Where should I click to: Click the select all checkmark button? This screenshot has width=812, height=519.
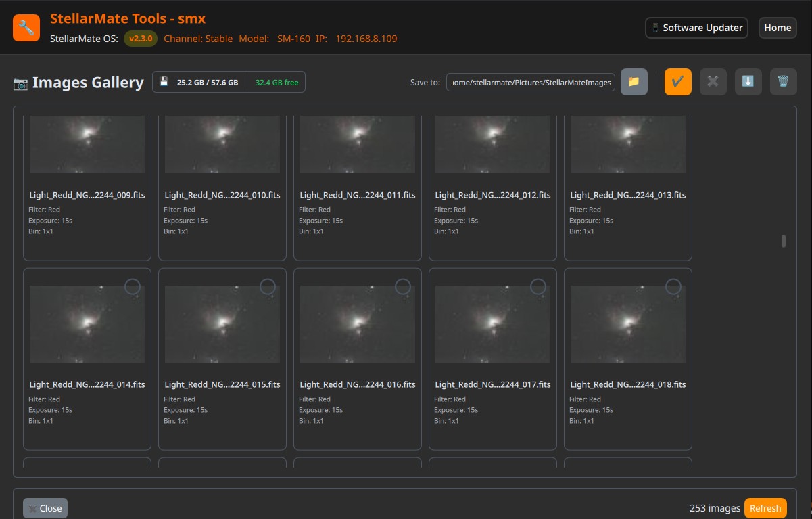coord(677,82)
